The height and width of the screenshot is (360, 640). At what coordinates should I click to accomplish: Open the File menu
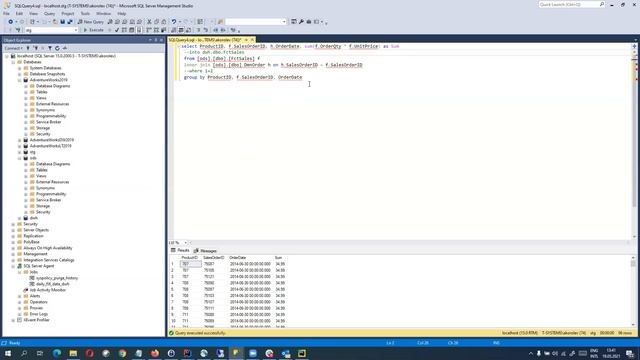pos(6,13)
